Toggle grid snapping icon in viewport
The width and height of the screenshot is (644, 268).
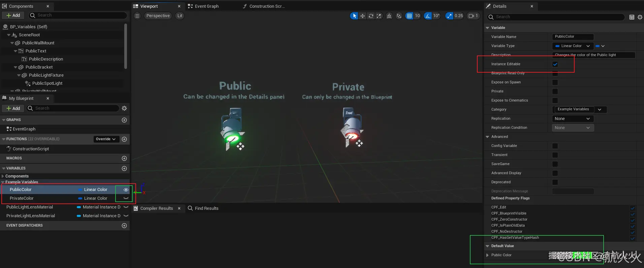click(409, 16)
